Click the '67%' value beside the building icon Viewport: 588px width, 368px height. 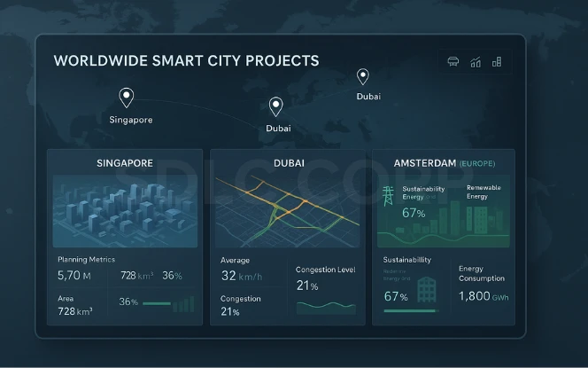point(396,296)
